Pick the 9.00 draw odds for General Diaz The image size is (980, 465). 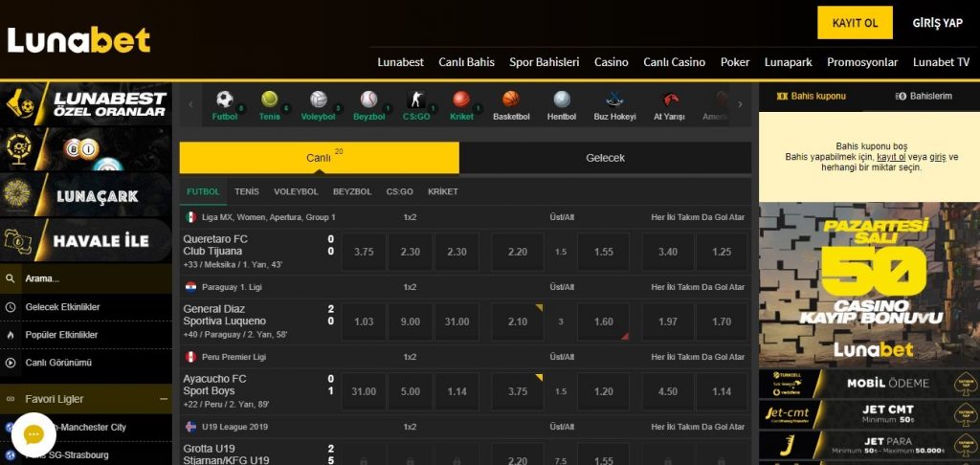[410, 321]
